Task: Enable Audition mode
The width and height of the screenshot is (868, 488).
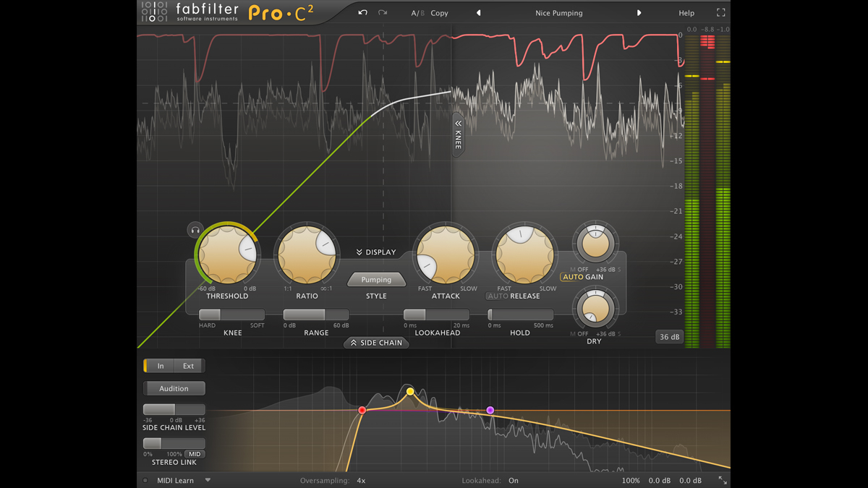Action: pyautogui.click(x=174, y=388)
